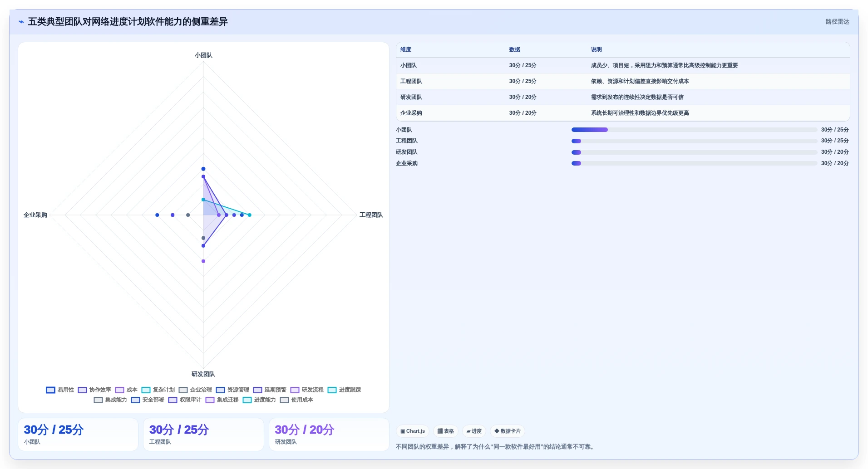
Task: Click the 说明 column header
Action: (596, 49)
